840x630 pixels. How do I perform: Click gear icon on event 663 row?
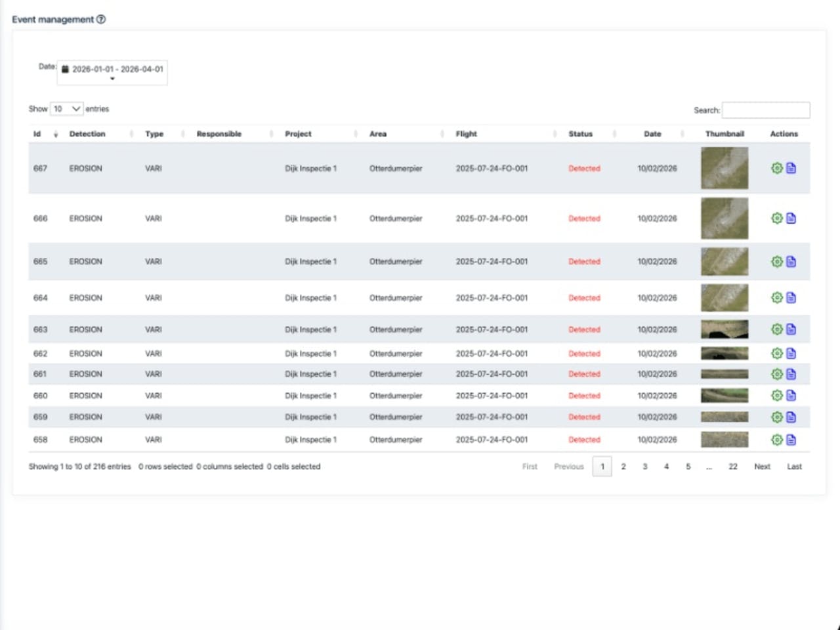[777, 329]
